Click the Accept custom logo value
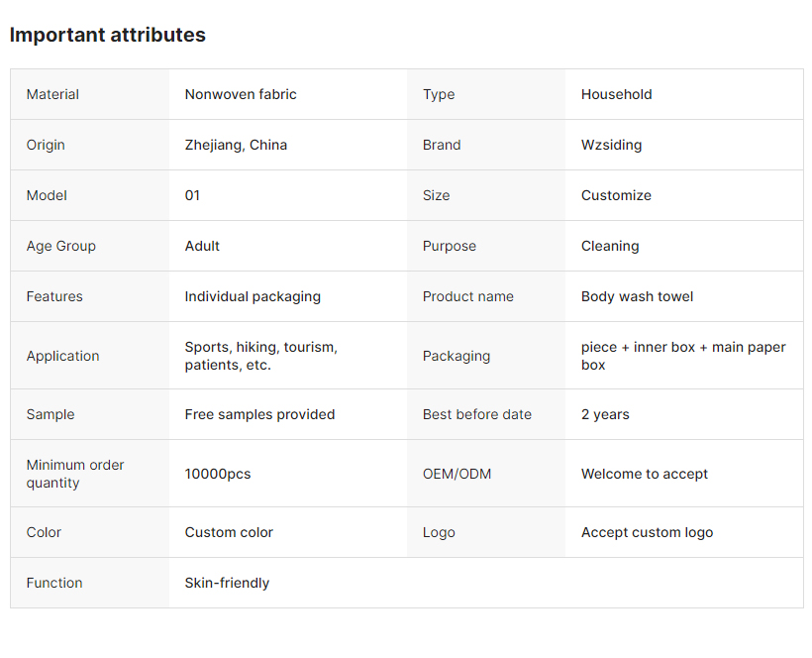This screenshot has height=658, width=812. coord(647,532)
